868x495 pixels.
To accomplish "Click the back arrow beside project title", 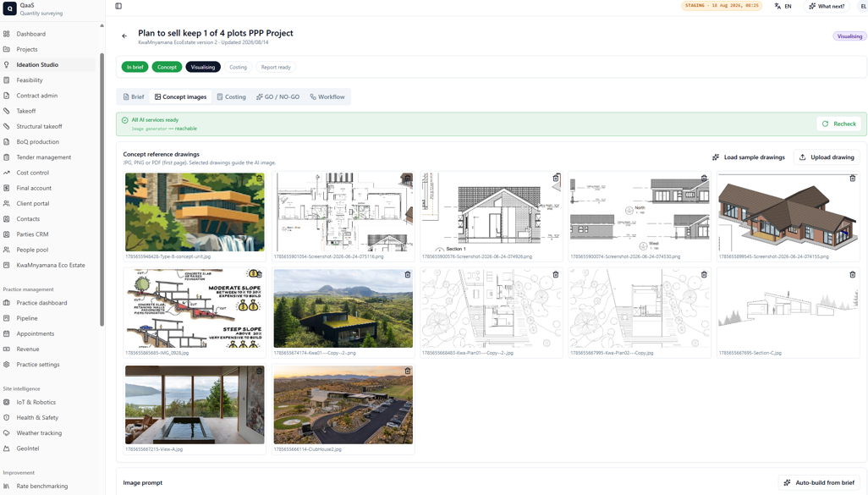I will [124, 36].
